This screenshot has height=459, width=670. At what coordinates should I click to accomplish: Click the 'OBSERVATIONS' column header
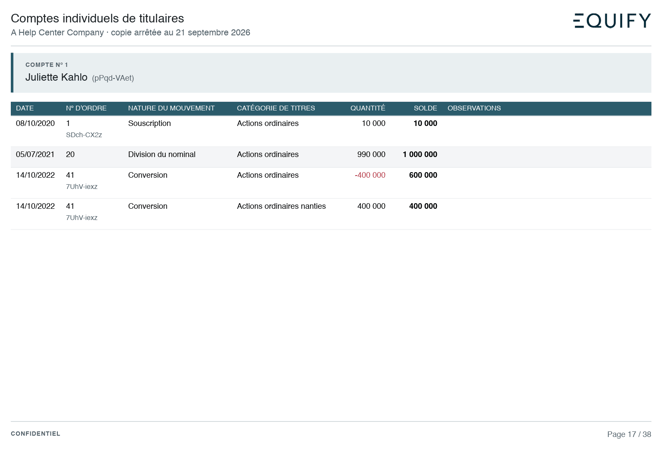click(474, 109)
